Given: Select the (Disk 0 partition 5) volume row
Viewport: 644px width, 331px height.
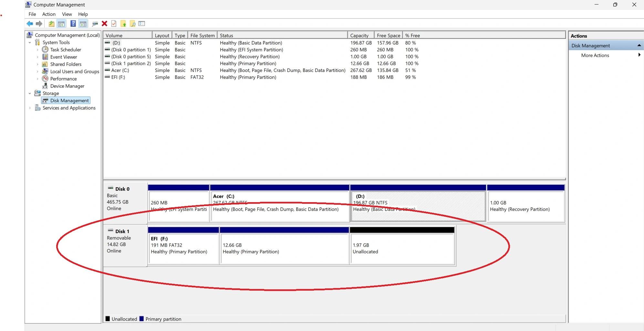Looking at the screenshot, I should [262, 57].
